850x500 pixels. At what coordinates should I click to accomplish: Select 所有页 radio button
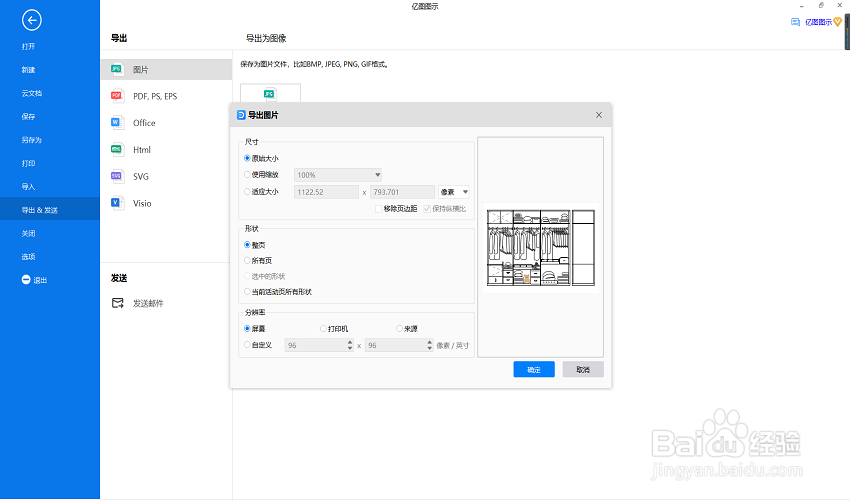[x=247, y=260]
